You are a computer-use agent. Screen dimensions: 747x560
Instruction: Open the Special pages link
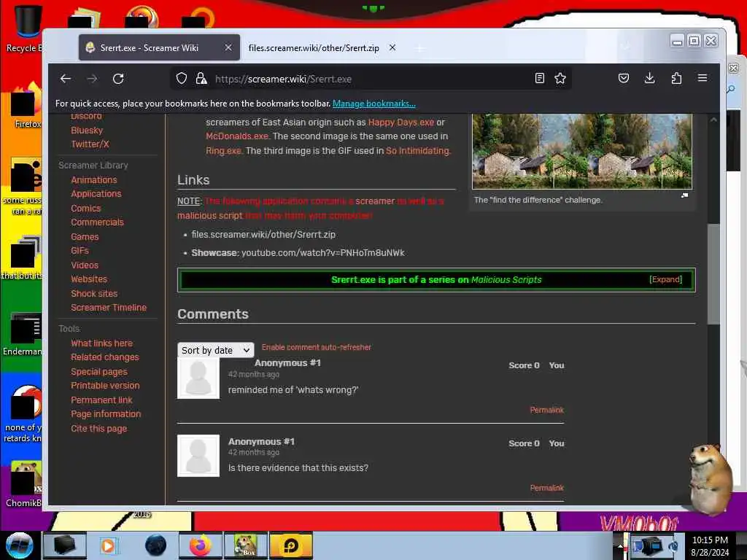(x=99, y=372)
